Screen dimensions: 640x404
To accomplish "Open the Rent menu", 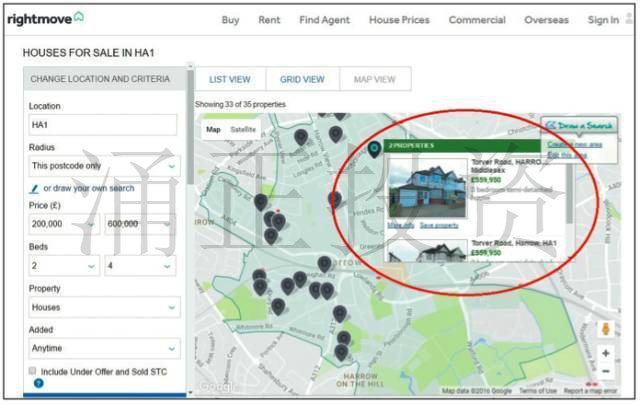I will pos(269,20).
